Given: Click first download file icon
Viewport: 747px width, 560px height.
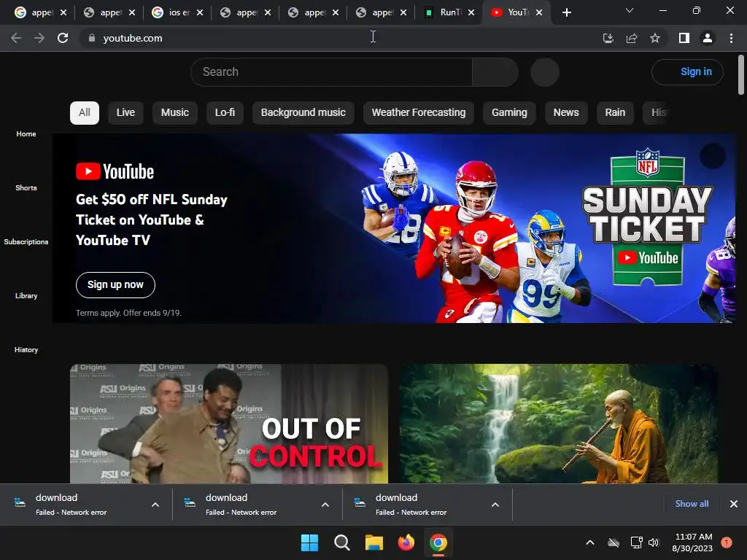Looking at the screenshot, I should click(20, 502).
